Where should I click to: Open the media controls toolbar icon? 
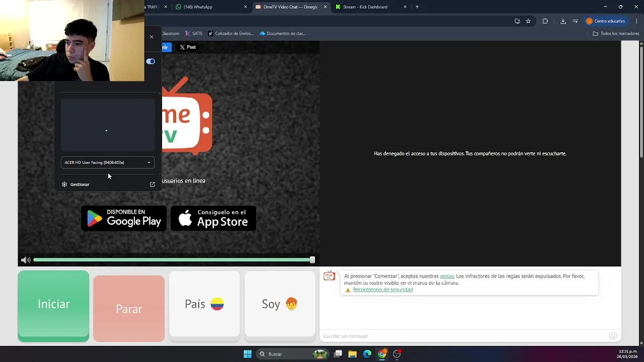(x=575, y=21)
